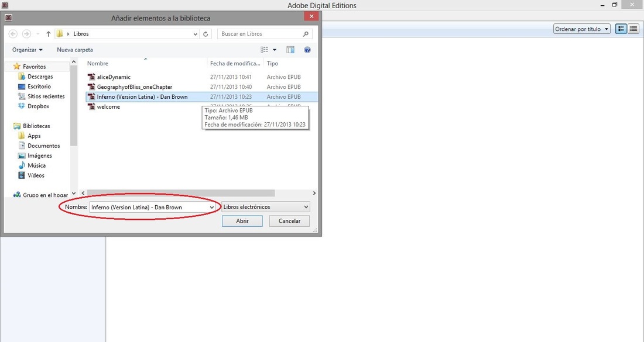Click the navigation pane scroll down arrow
This screenshot has width=644, height=342.
[x=74, y=193]
